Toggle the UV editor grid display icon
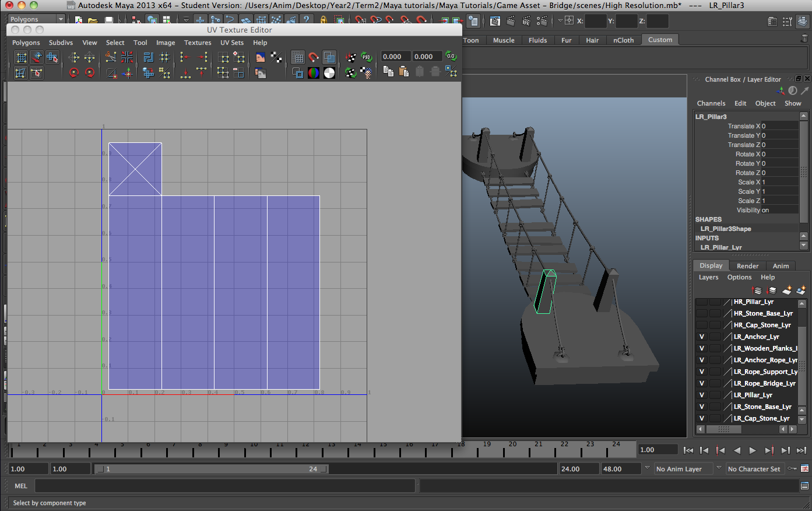812x511 pixels. point(298,57)
